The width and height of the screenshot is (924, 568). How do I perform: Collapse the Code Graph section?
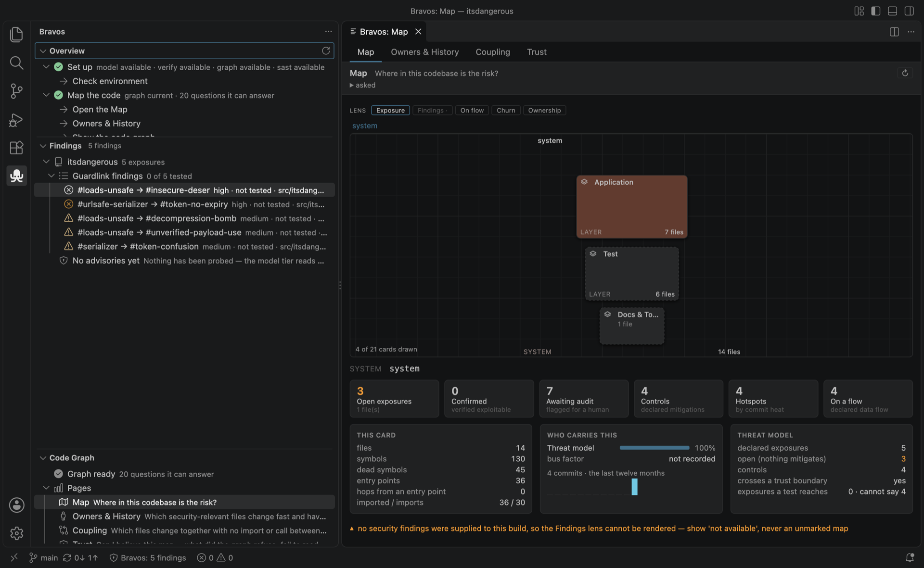[43, 458]
